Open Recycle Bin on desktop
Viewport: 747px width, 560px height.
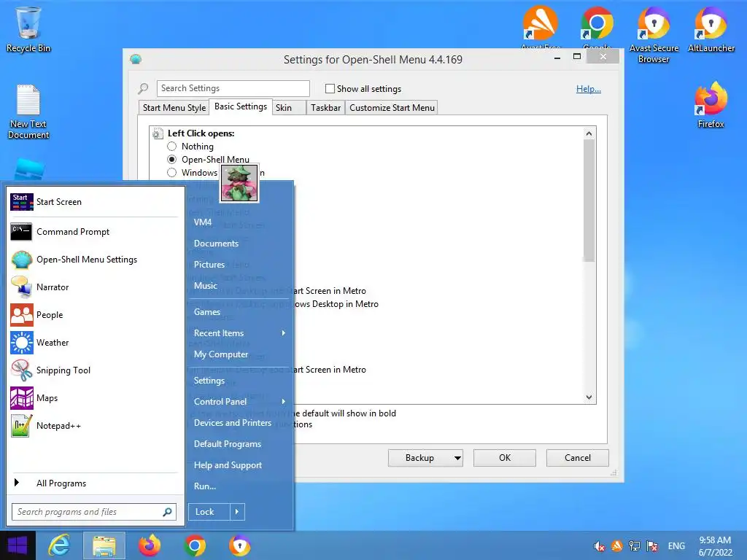pyautogui.click(x=28, y=28)
